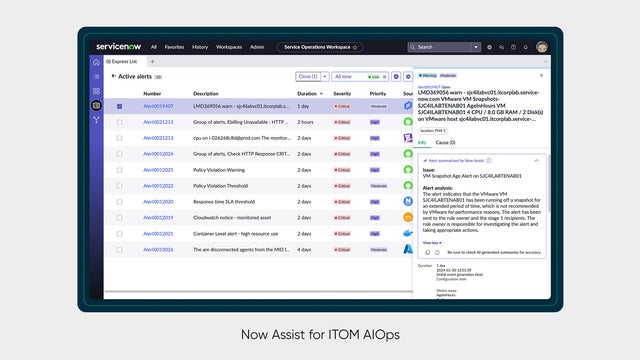Viewport: 640px width, 360px height.
Task: Click source icon for Alert0012020 row
Action: (x=408, y=201)
